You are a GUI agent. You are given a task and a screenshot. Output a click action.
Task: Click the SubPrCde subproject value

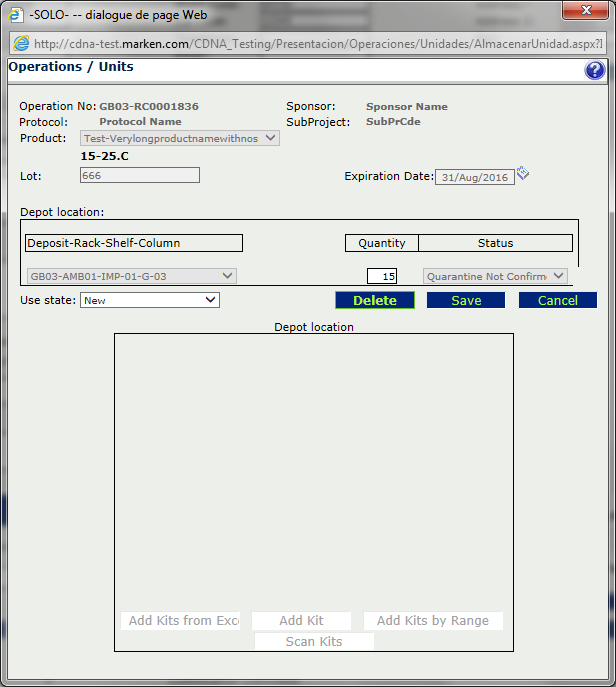[x=393, y=121]
